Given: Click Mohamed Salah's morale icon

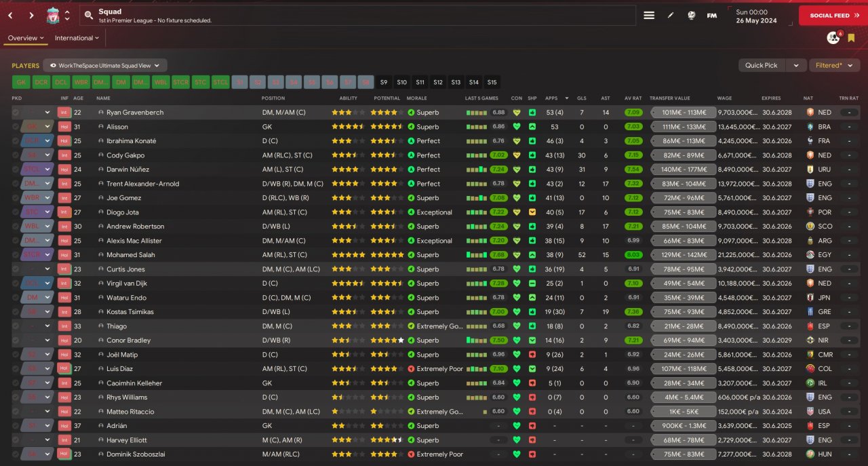Looking at the screenshot, I should pos(411,255).
